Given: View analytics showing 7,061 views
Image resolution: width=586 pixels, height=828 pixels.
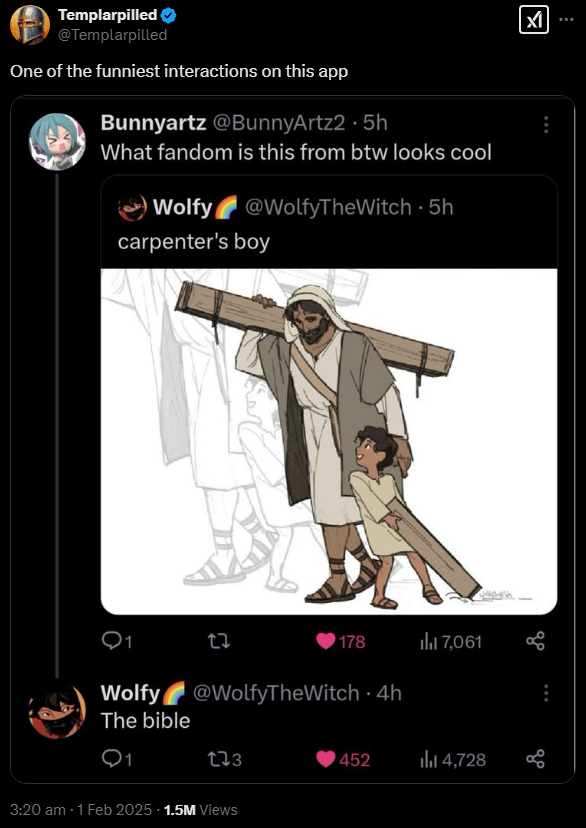Looking at the screenshot, I should click(x=451, y=642).
